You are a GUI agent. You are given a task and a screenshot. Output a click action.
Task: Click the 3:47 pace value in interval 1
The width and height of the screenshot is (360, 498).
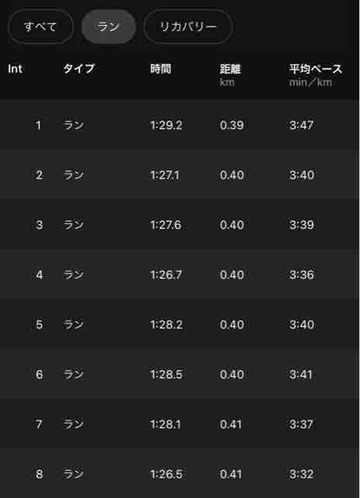pyautogui.click(x=301, y=125)
